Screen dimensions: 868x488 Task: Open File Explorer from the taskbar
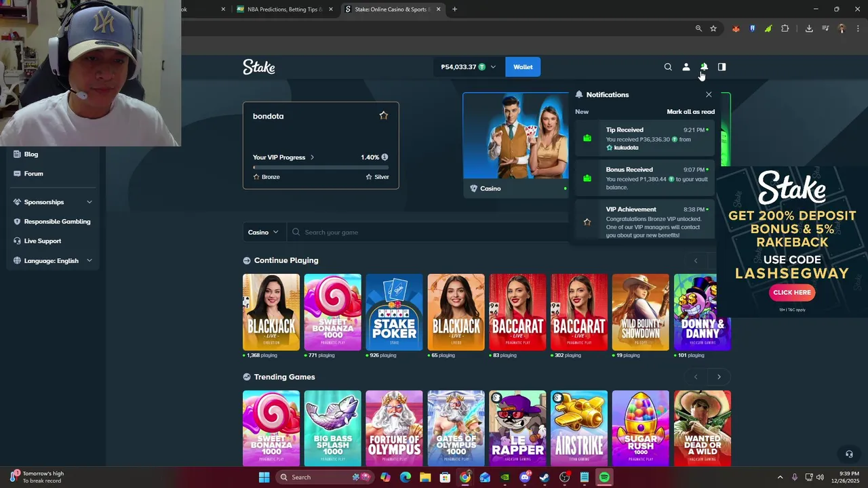pyautogui.click(x=425, y=477)
